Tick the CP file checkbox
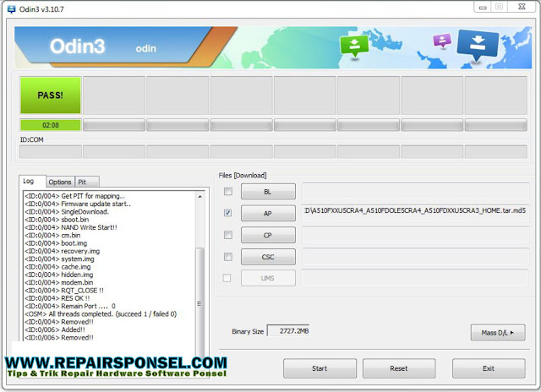This screenshot has width=541, height=392. 228,235
